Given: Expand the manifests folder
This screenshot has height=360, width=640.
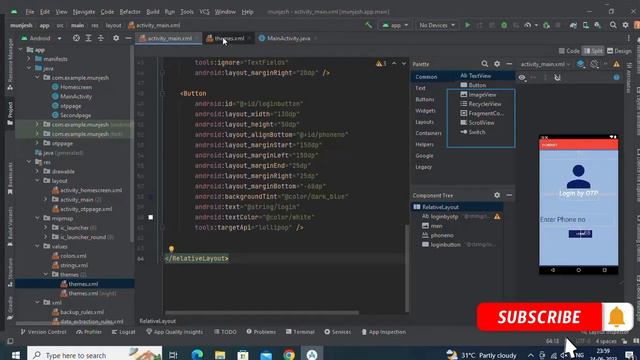Looking at the screenshot, I should click(x=29, y=59).
